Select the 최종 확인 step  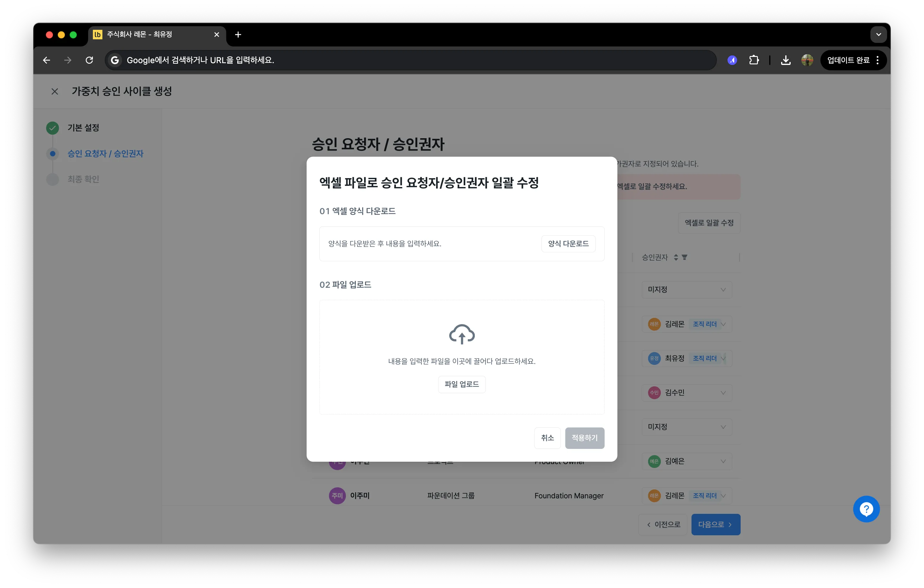tap(83, 179)
